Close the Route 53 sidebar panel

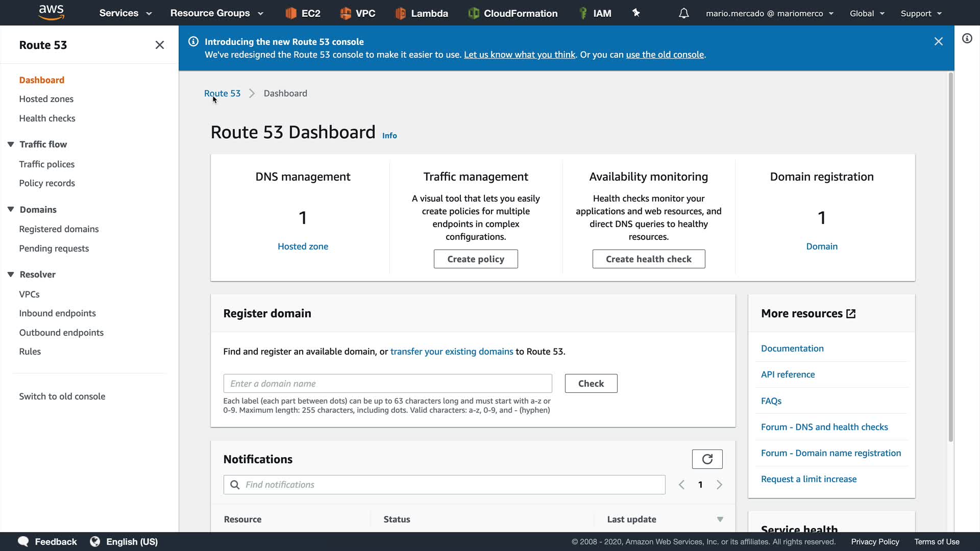(x=160, y=45)
